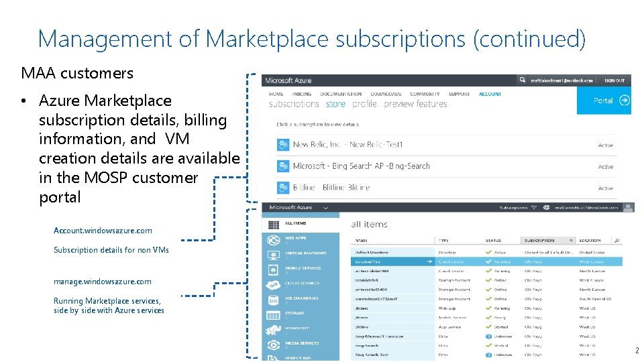
Task: Switch to the subscriptions tab
Action: coord(294,104)
